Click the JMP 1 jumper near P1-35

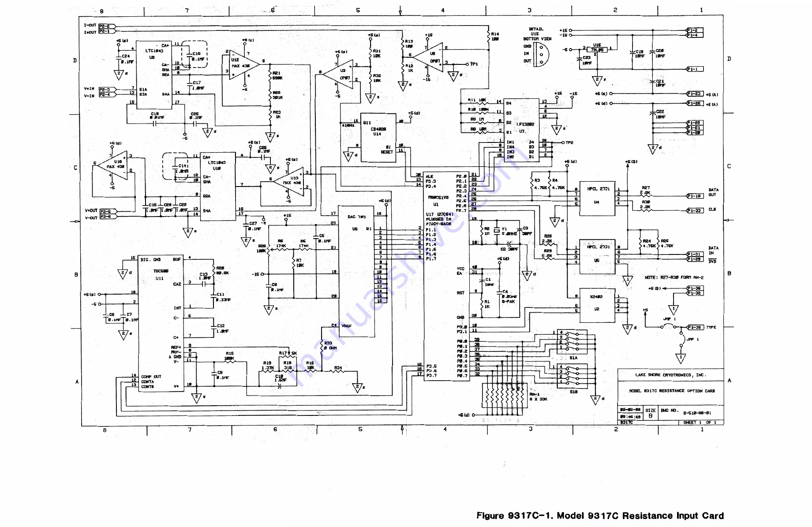[669, 326]
